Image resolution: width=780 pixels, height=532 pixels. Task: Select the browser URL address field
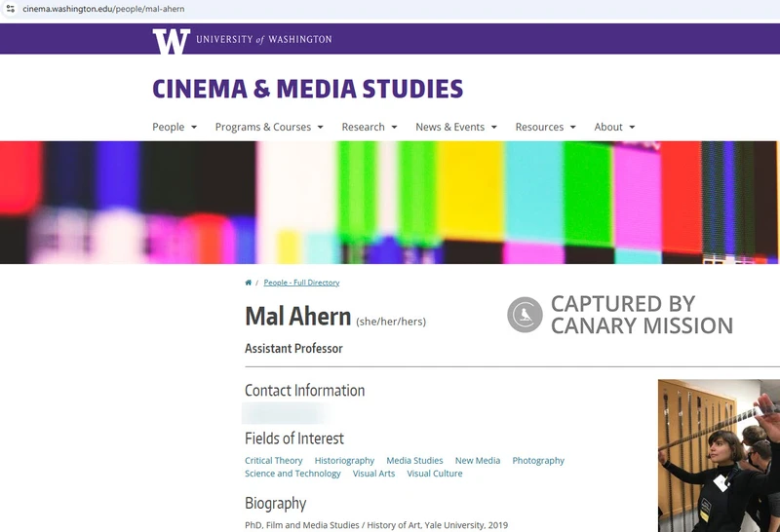pos(103,9)
